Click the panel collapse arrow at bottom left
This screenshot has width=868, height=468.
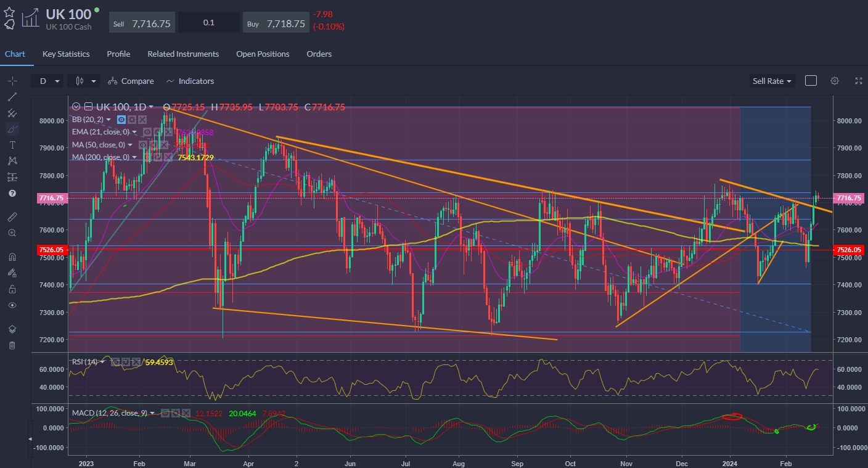click(30, 438)
